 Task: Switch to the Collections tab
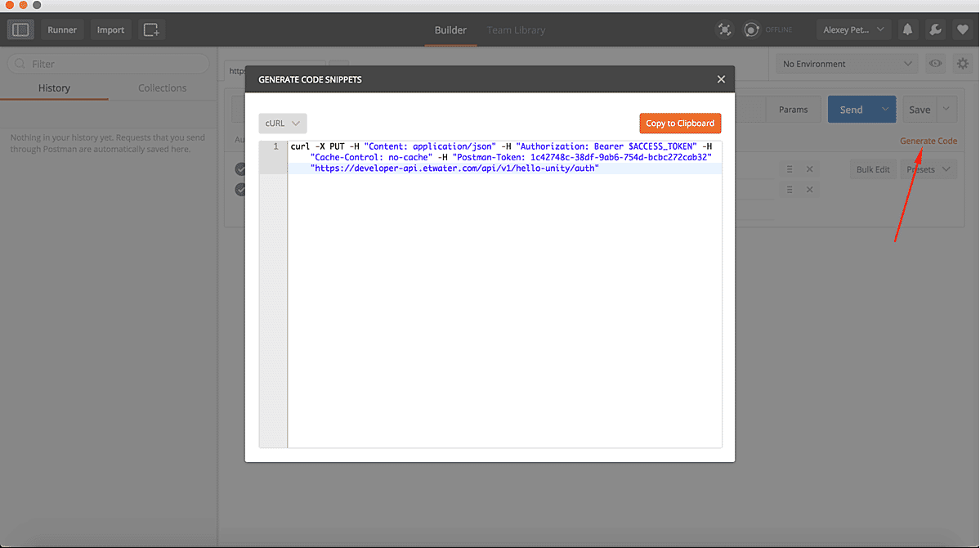point(162,88)
